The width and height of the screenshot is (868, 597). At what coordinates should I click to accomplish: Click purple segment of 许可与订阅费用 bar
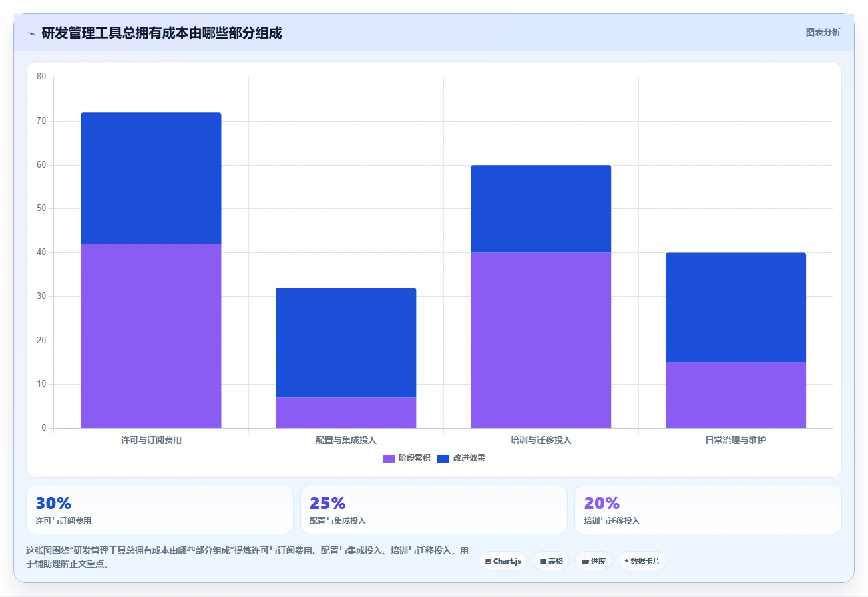pos(151,336)
